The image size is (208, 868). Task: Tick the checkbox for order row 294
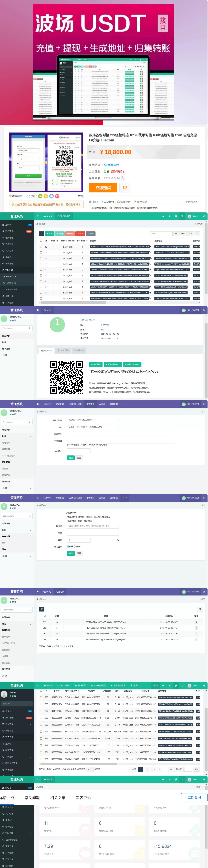coord(41,732)
